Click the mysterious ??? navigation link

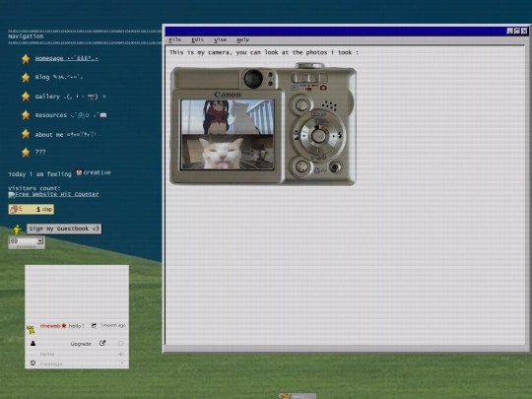coord(40,153)
